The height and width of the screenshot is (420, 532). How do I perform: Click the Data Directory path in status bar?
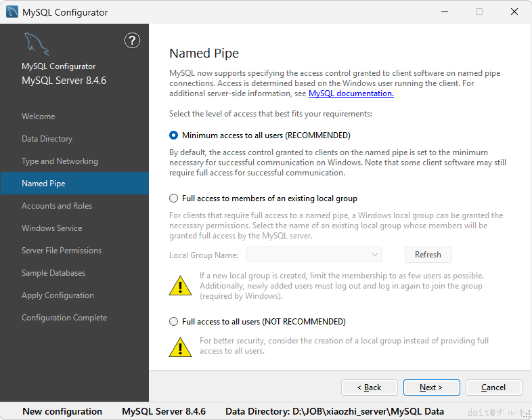[334, 411]
